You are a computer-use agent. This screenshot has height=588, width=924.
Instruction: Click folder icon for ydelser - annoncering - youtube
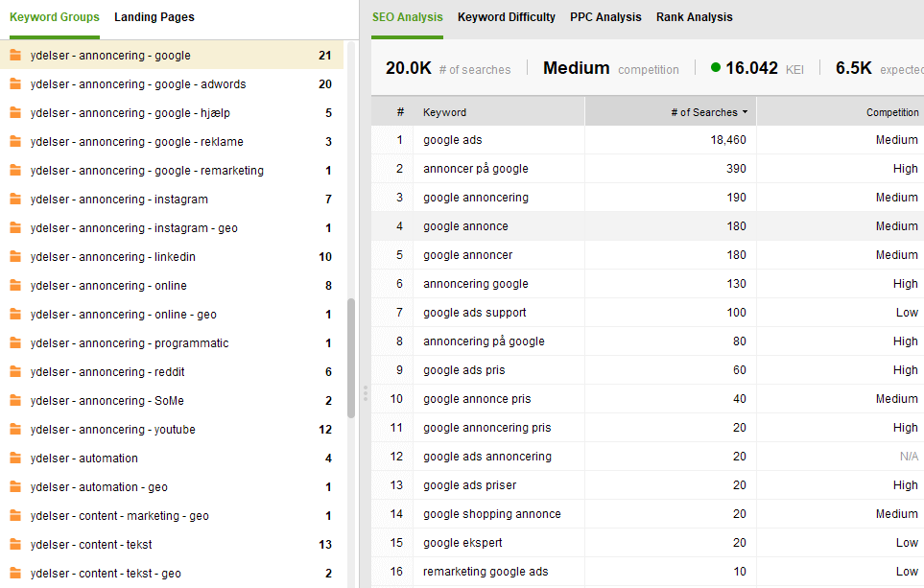click(x=15, y=430)
